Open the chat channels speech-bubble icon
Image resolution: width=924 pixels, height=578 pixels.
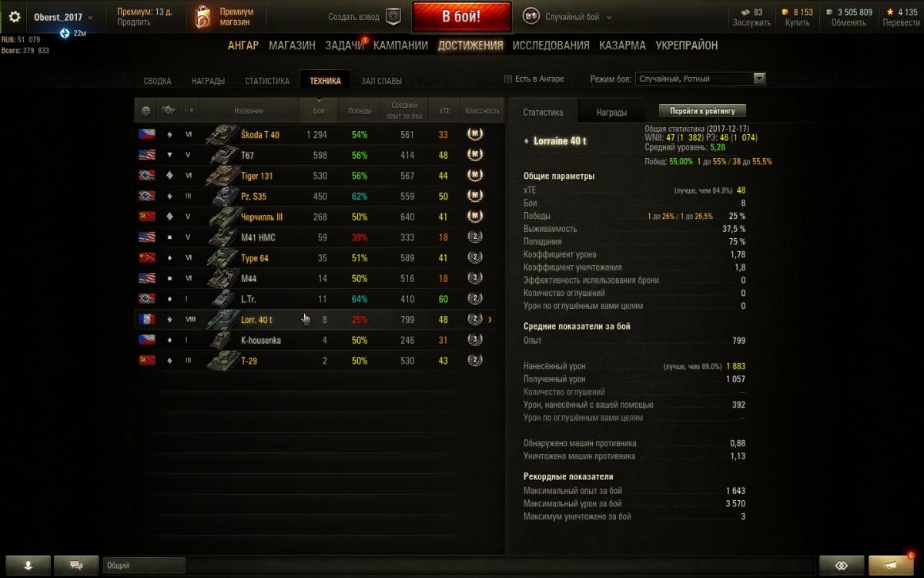click(x=76, y=565)
